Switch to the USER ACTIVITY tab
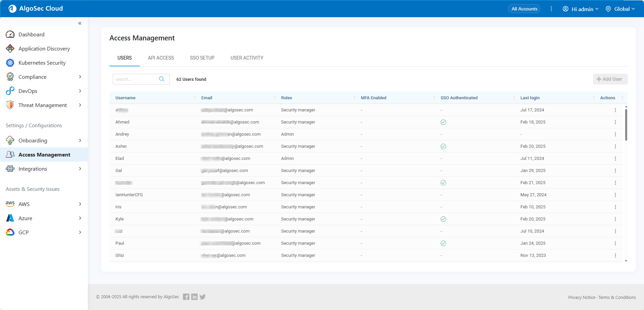Image resolution: width=644 pixels, height=310 pixels. tap(247, 58)
